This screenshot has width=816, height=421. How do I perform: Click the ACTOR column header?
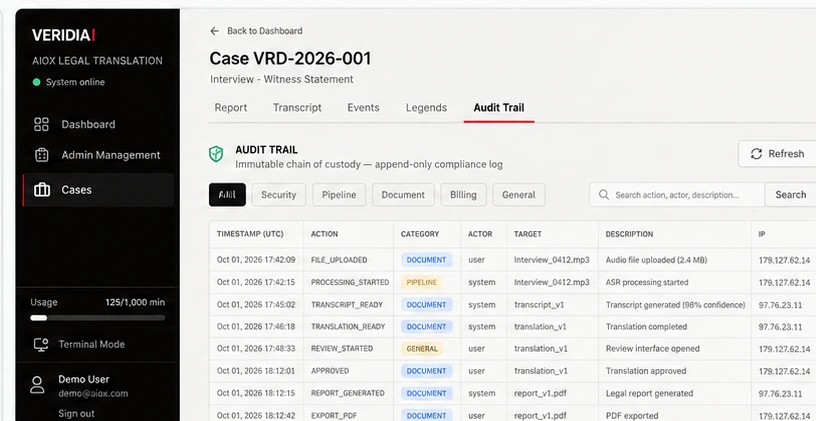(x=480, y=234)
